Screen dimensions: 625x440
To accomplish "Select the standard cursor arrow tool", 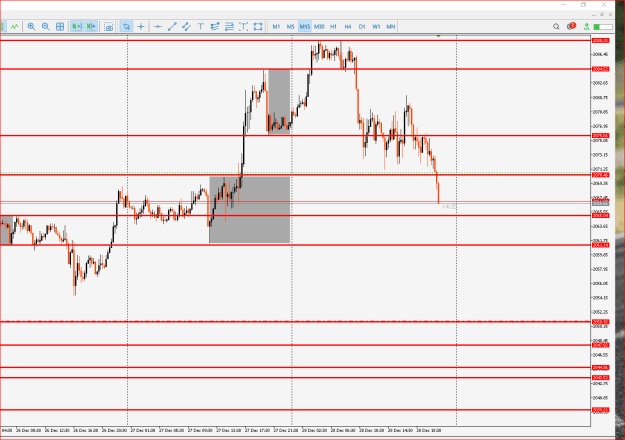I will (x=126, y=27).
